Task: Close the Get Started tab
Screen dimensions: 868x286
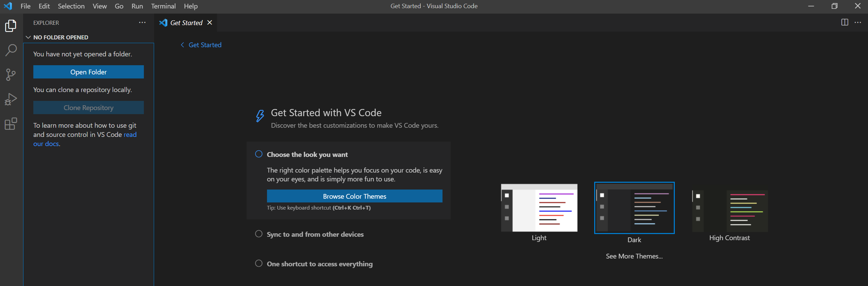Action: [x=210, y=22]
